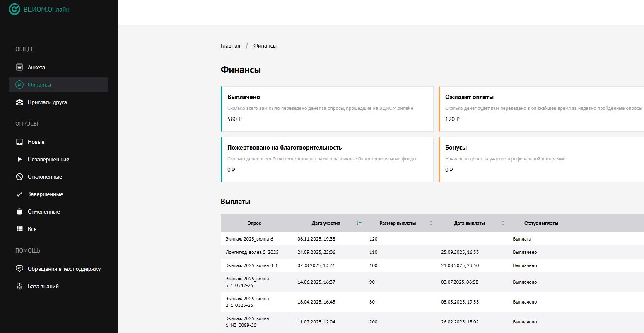The image size is (644, 333).
Task: Sort table by Размер выплаты arrows
Action: pos(431,223)
